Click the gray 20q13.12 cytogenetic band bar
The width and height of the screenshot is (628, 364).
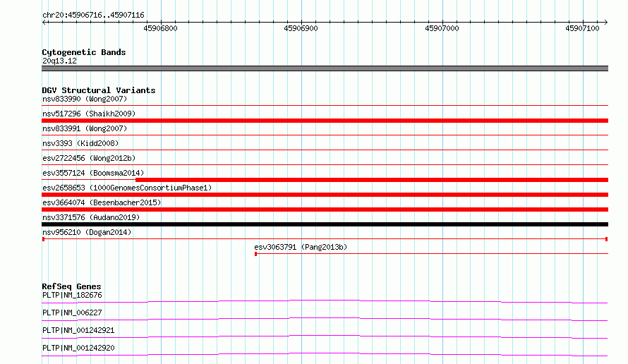coord(325,68)
